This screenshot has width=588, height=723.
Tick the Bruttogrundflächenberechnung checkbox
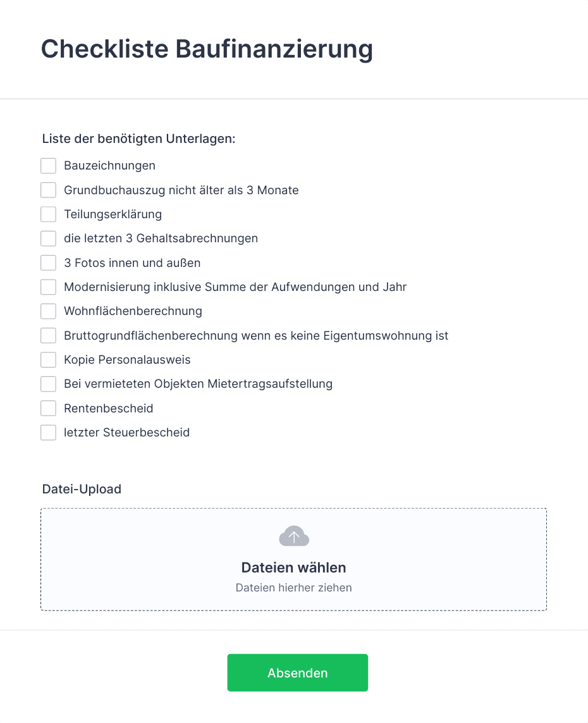coord(49,336)
